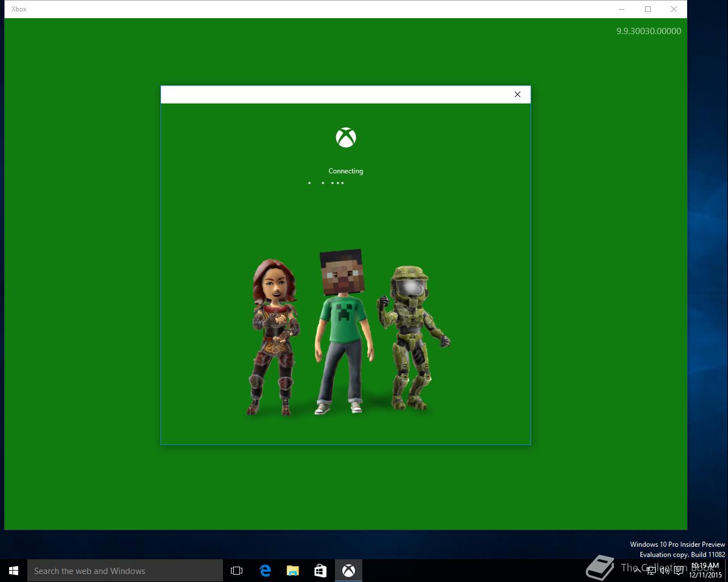Screen dimensions: 728x582
Task: Click the "Xbox" window title text
Action: [x=19, y=9]
